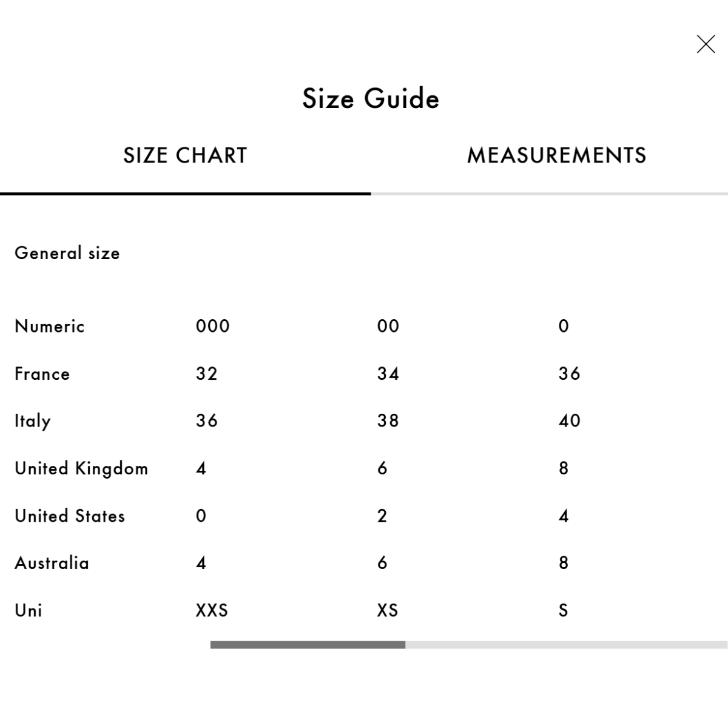The image size is (728, 728).
Task: Click the S Uni size cell
Action: pos(564,610)
